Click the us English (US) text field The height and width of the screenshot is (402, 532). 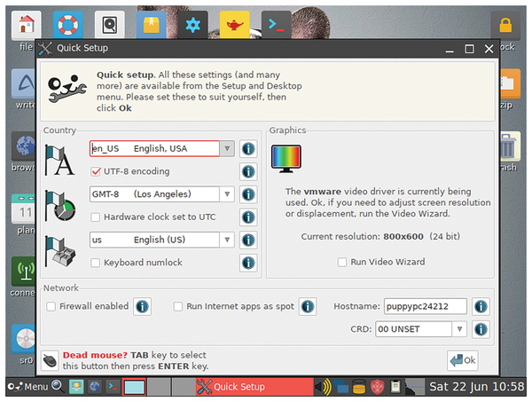[154, 240]
